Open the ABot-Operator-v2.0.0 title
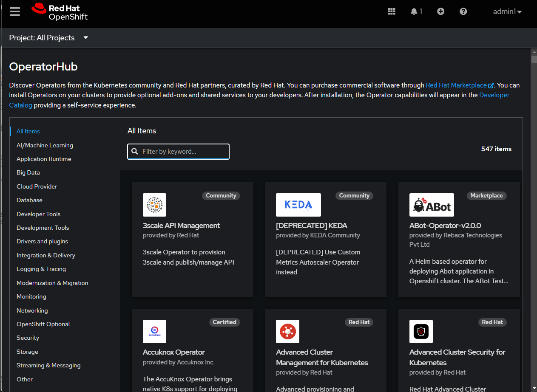The width and height of the screenshot is (537, 392). coord(445,226)
